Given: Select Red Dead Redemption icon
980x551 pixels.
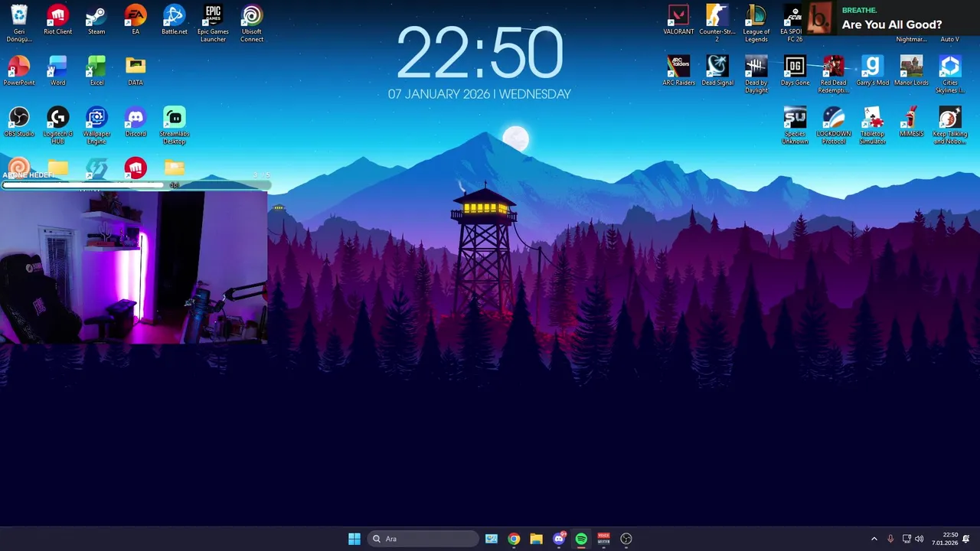Looking at the screenshot, I should (834, 74).
